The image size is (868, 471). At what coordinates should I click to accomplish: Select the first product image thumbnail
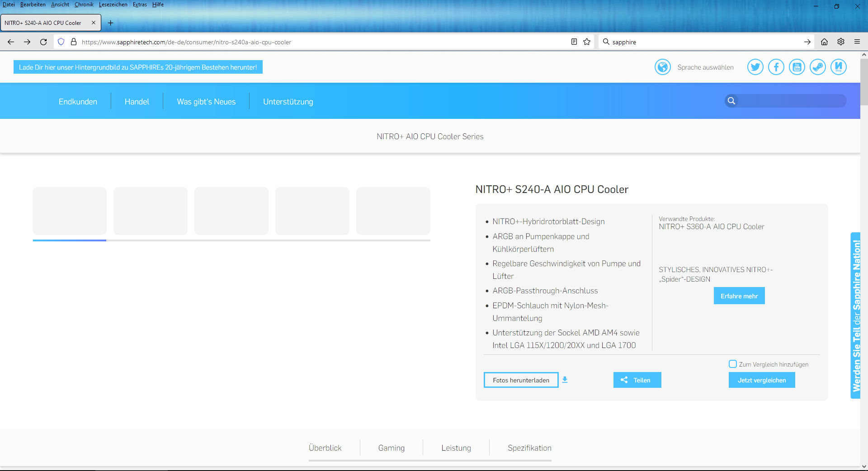(70, 211)
